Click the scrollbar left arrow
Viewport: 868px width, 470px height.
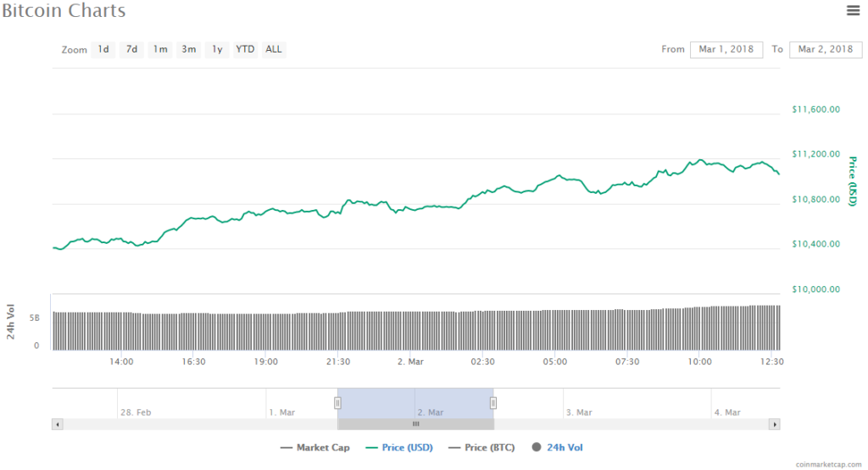tap(57, 423)
